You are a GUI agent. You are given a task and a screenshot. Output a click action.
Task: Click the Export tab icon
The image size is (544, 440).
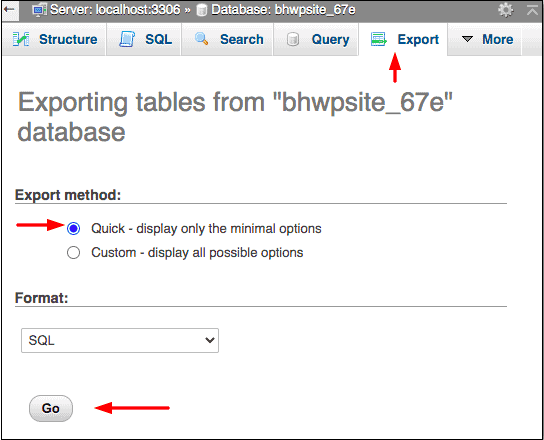(x=379, y=39)
